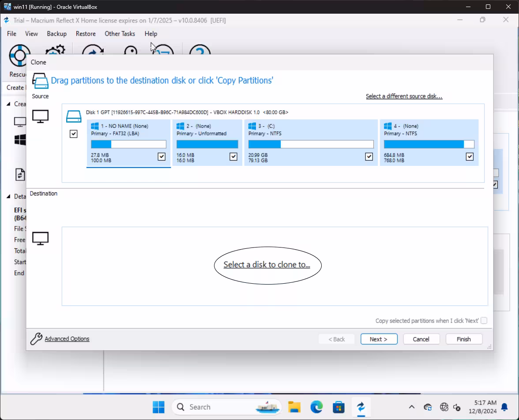Viewport: 519px width, 420px height.
Task: Click Select a disk to clone to link
Action: (x=267, y=265)
